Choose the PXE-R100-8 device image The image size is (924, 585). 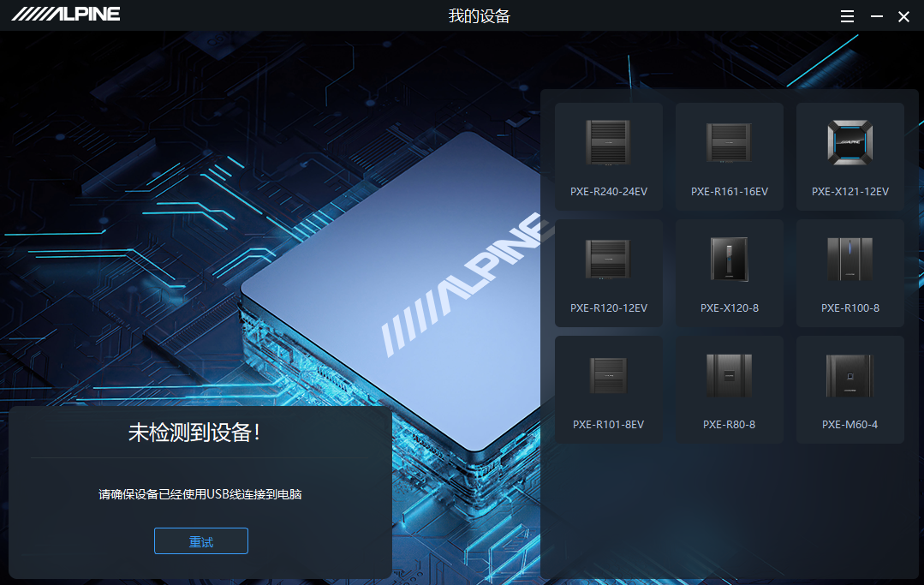[x=849, y=259]
